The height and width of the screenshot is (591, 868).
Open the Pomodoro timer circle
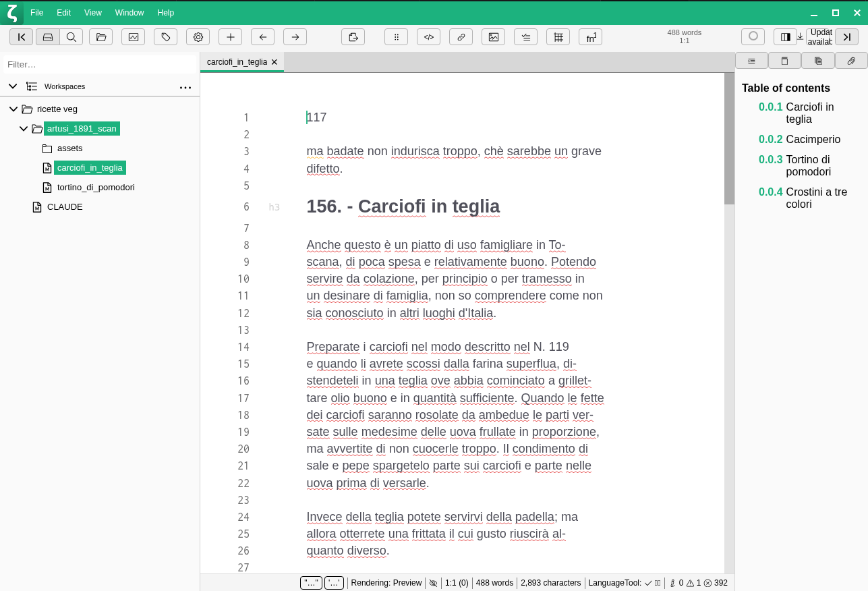pos(753,36)
